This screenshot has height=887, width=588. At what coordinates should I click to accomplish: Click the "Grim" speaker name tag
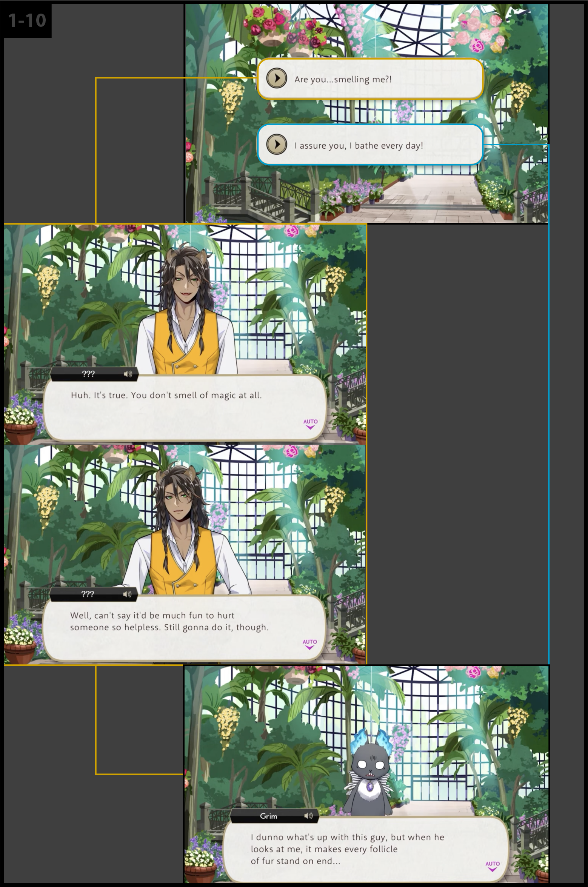click(x=274, y=816)
